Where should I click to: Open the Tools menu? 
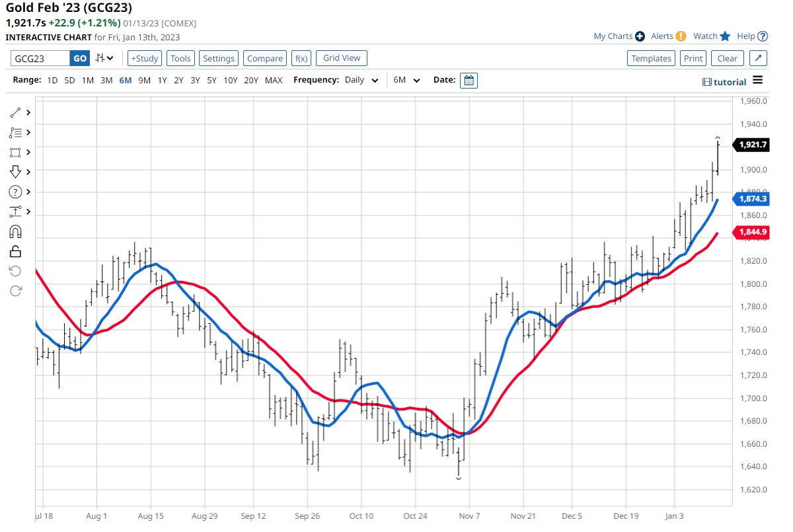tap(180, 58)
